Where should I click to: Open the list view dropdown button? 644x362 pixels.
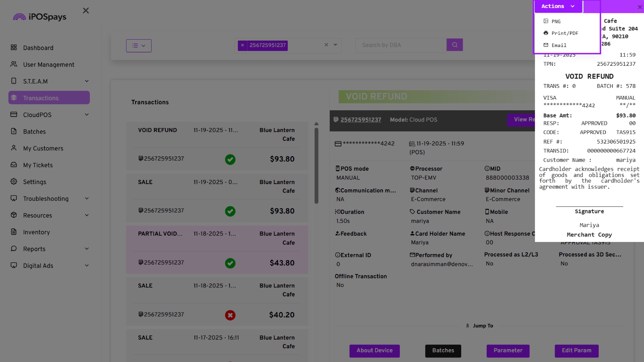coord(139,45)
